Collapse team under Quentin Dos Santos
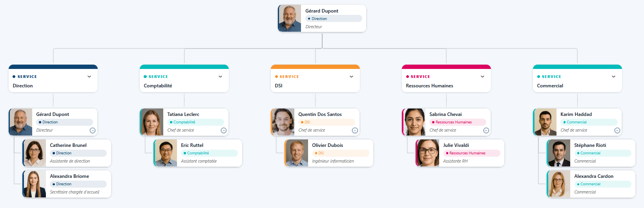The width and height of the screenshot is (644, 208). (x=355, y=130)
